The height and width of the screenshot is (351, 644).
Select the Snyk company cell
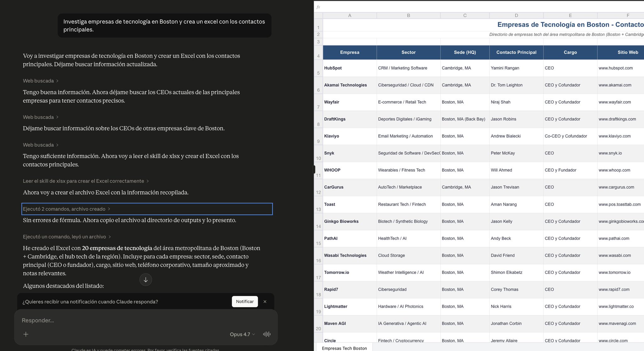[x=350, y=153]
